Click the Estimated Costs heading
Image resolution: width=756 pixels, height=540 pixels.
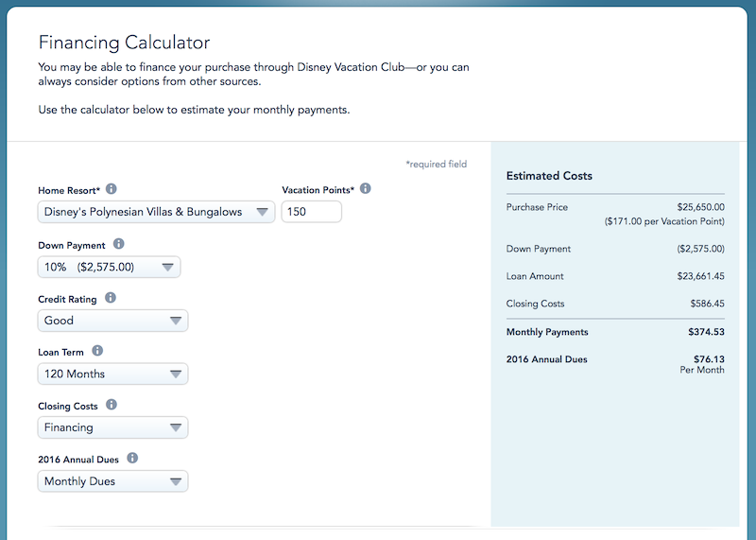pyautogui.click(x=549, y=176)
